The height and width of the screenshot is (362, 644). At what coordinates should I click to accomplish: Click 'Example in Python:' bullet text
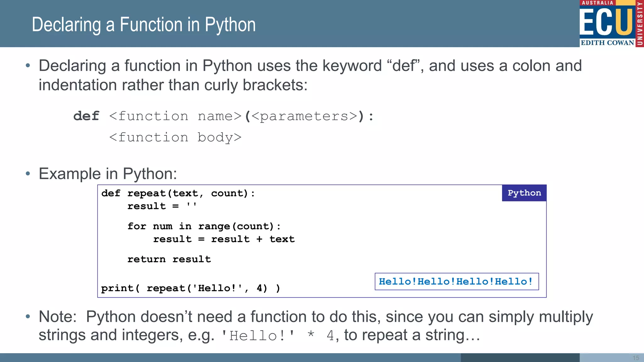108,174
